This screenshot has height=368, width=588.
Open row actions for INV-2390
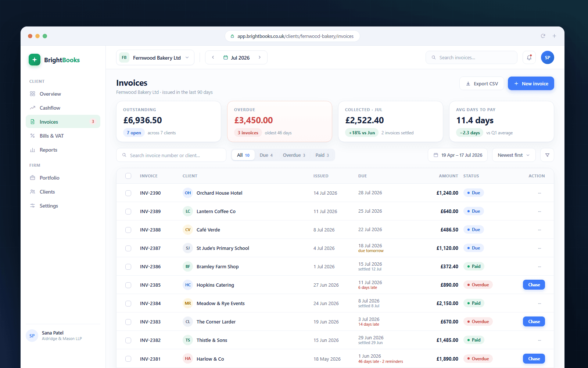coord(539,193)
